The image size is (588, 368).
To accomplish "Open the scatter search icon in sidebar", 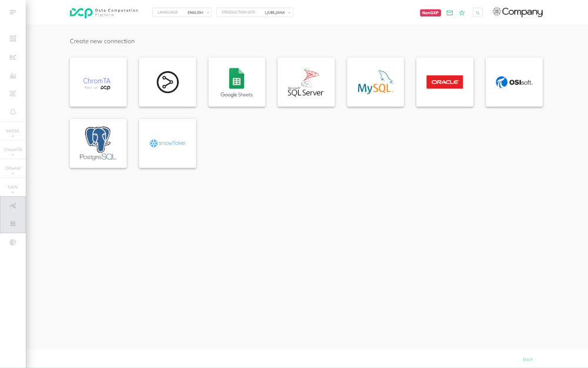I will pos(13,94).
